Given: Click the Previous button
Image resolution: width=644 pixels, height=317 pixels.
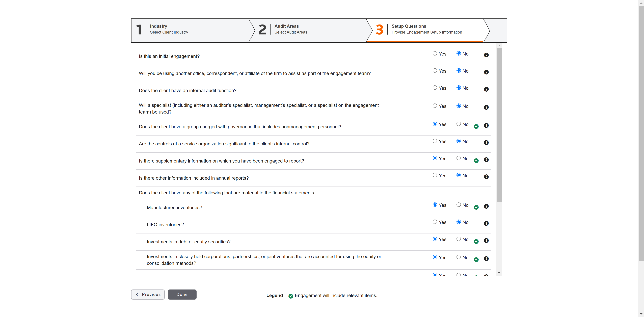Looking at the screenshot, I should pos(148,295).
